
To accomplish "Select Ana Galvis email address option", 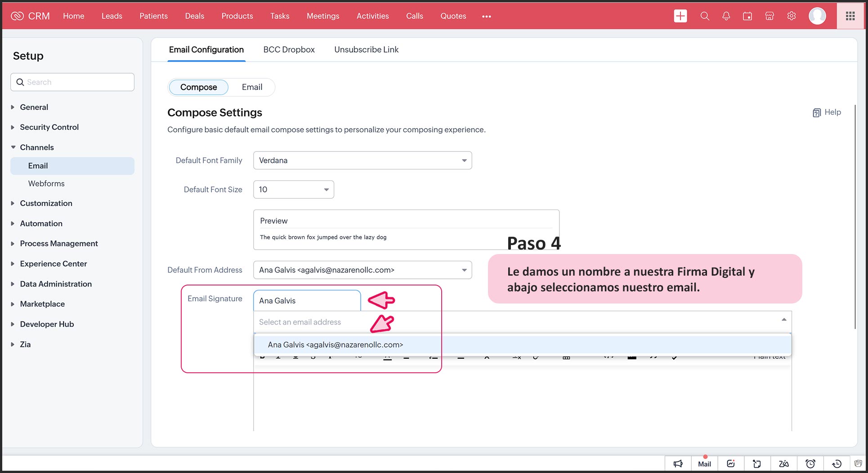I will pyautogui.click(x=336, y=345).
